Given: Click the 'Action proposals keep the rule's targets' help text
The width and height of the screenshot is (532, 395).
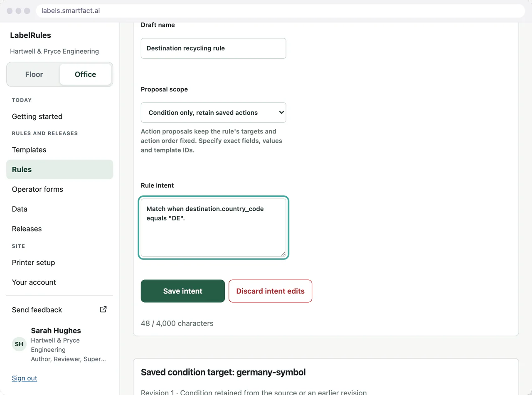Looking at the screenshot, I should pos(212,141).
